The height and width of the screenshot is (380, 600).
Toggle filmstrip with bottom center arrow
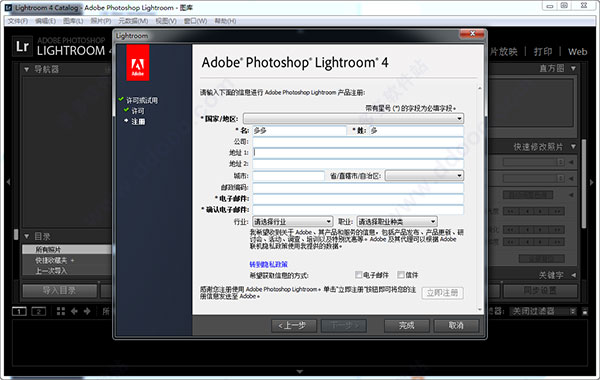click(300, 372)
